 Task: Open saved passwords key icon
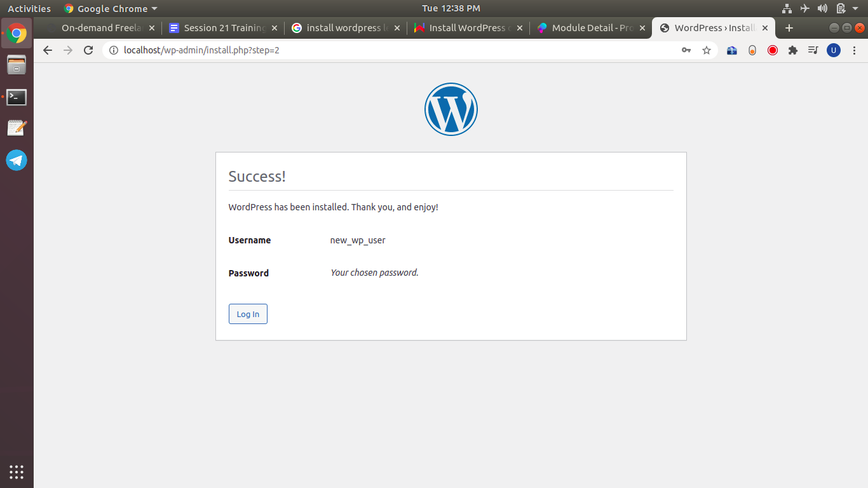pos(686,50)
